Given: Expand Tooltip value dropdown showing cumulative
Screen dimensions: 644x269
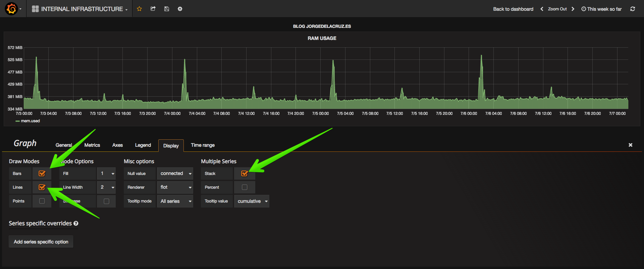Looking at the screenshot, I should click(x=252, y=201).
